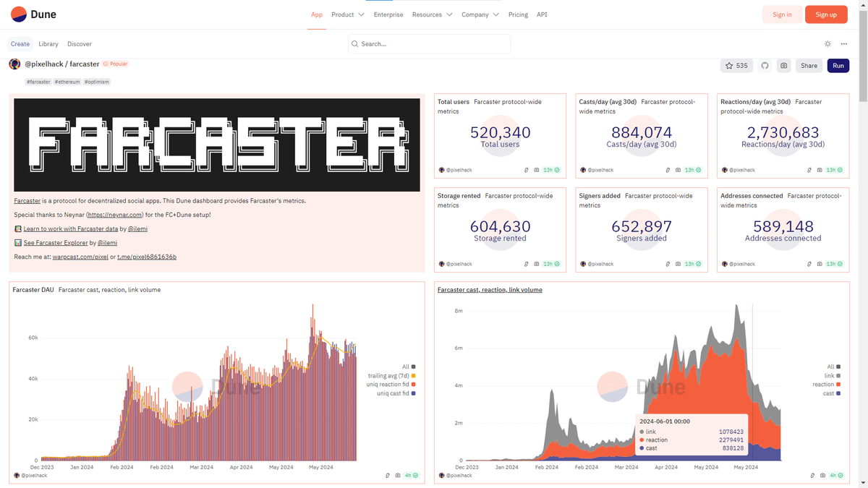Click the dashboard screenshot camera icon

[x=783, y=66]
